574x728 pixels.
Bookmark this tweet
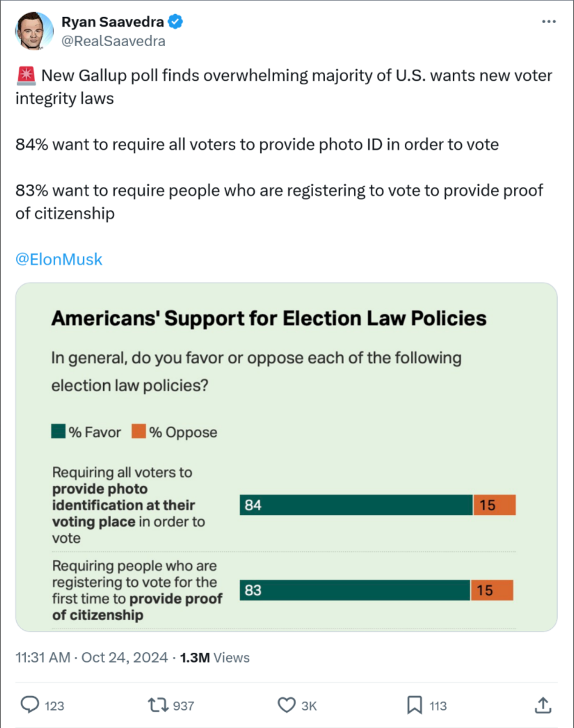pos(415,705)
